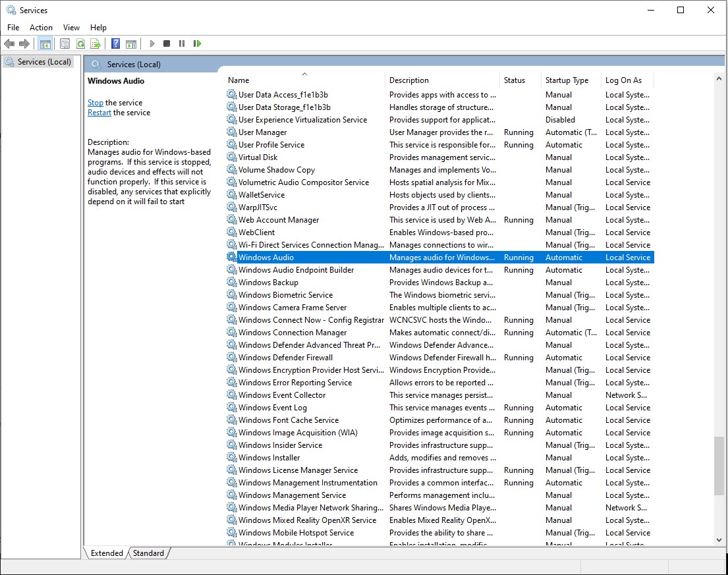Click the icon in the Services (Local) pane header

[x=96, y=65]
